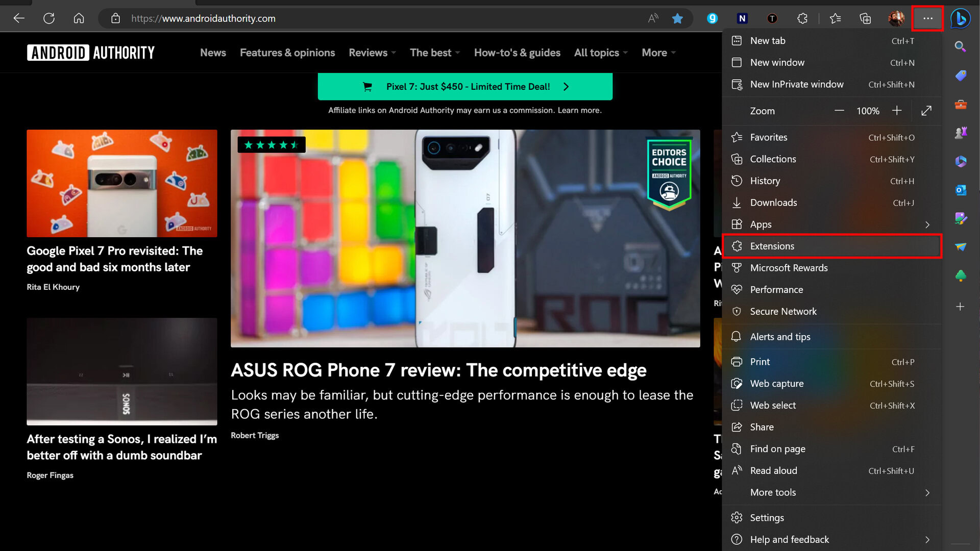Click the Performance monitor icon
Image resolution: width=980 pixels, height=551 pixels.
tap(738, 289)
